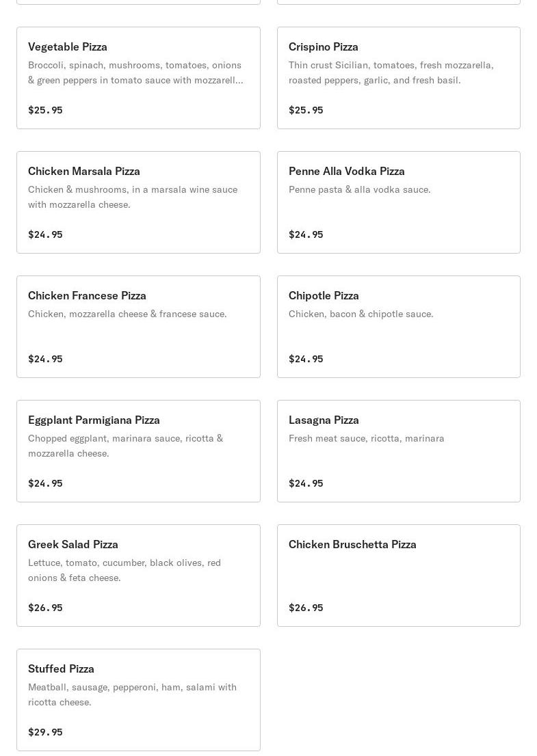Click the Penne Alla Vodka description text
This screenshot has width=537, height=756.
pyautogui.click(x=359, y=189)
